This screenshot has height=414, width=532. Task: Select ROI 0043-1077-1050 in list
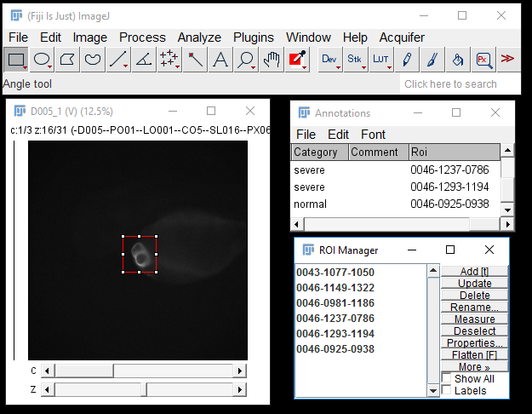tap(361, 273)
